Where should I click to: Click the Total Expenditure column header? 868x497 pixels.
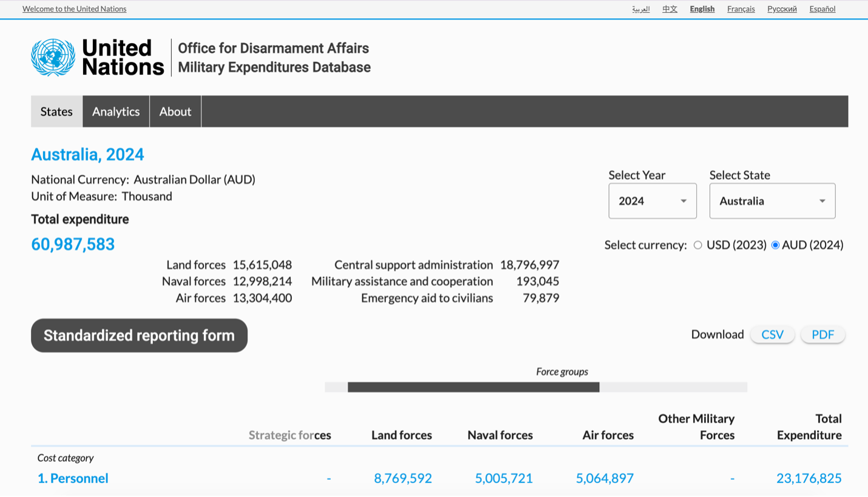809,427
